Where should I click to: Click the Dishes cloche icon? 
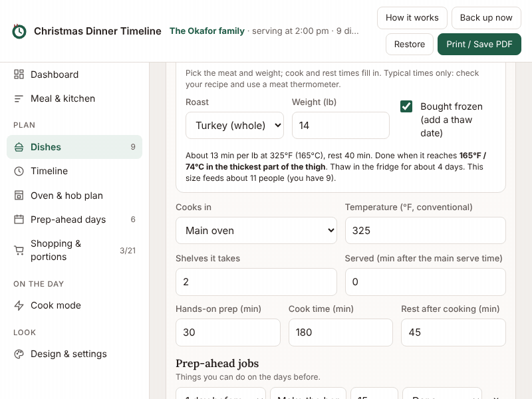19,147
